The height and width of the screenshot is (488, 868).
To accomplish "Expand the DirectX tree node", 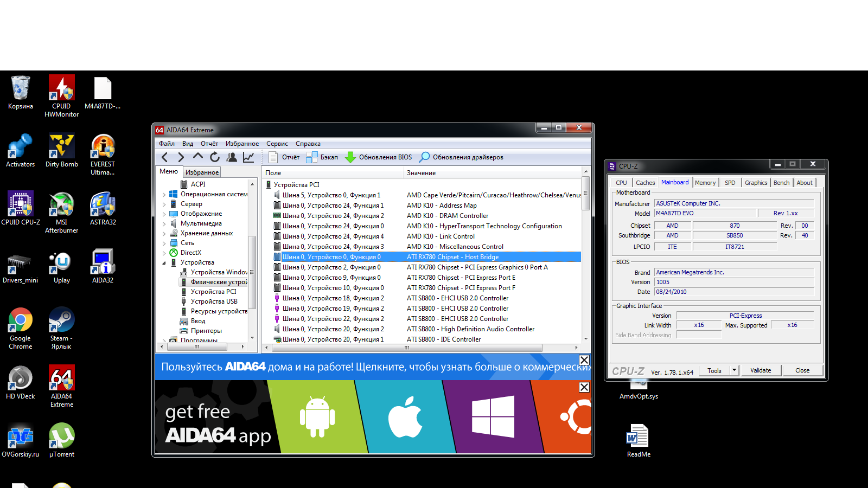I will 164,253.
